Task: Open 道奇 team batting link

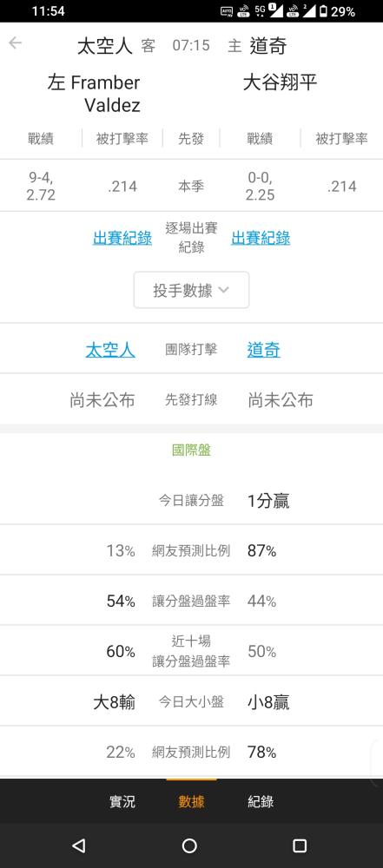Action: (264, 350)
